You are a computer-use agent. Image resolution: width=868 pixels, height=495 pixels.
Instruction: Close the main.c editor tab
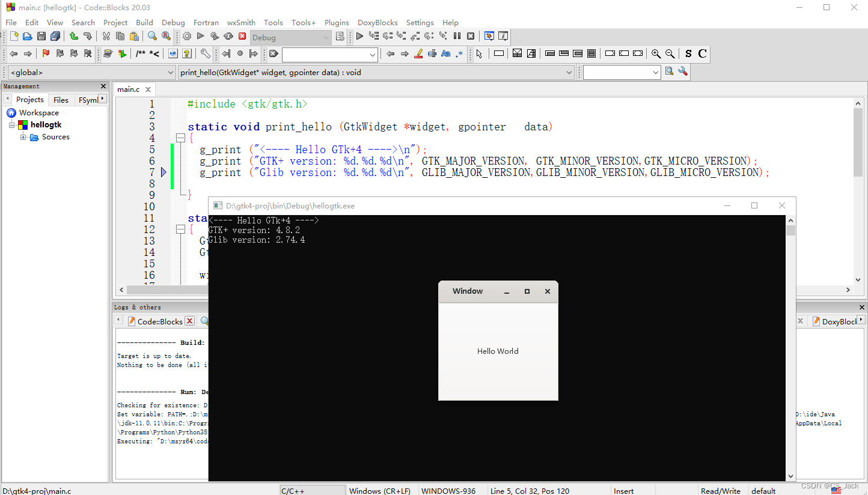[x=148, y=90]
